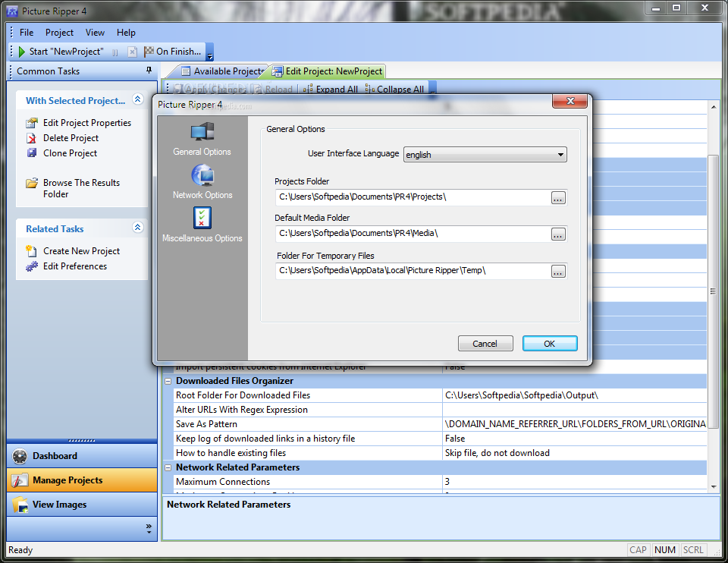This screenshot has height=563, width=728.
Task: Open General Options category in dialog
Action: point(202,140)
